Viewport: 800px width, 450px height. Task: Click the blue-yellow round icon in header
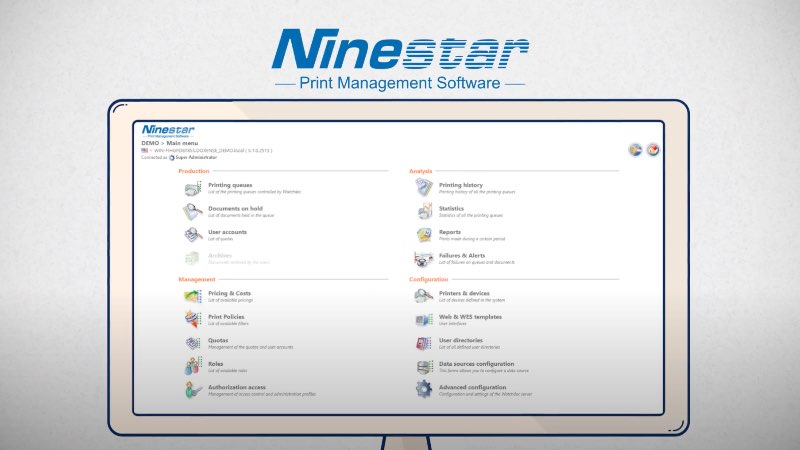[x=635, y=150]
